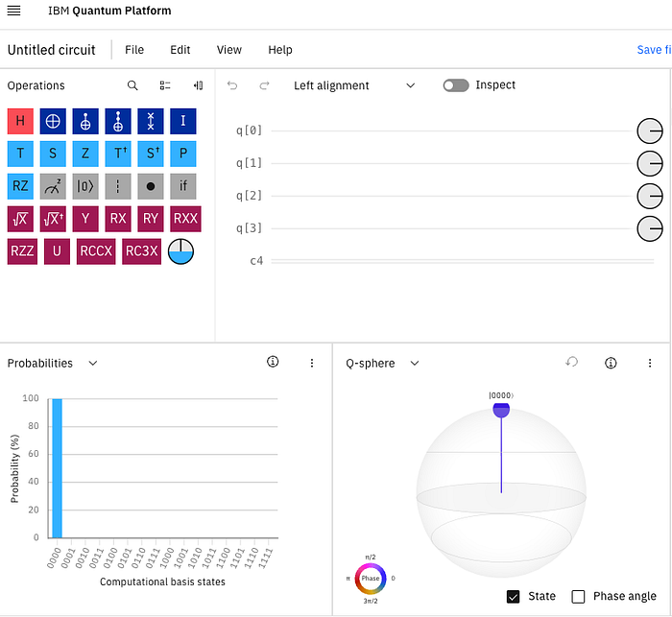Open the View menu
Viewport: 672px width, 617px height.
[228, 50]
